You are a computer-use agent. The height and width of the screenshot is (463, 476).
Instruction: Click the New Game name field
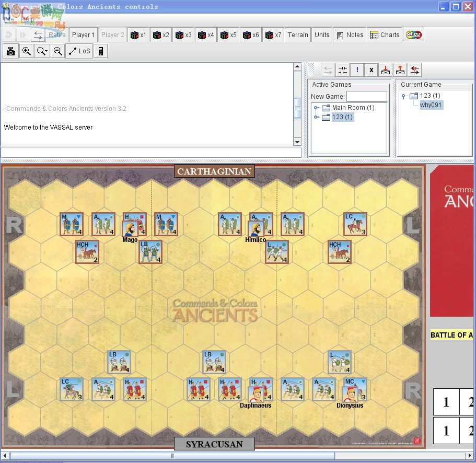[366, 97]
